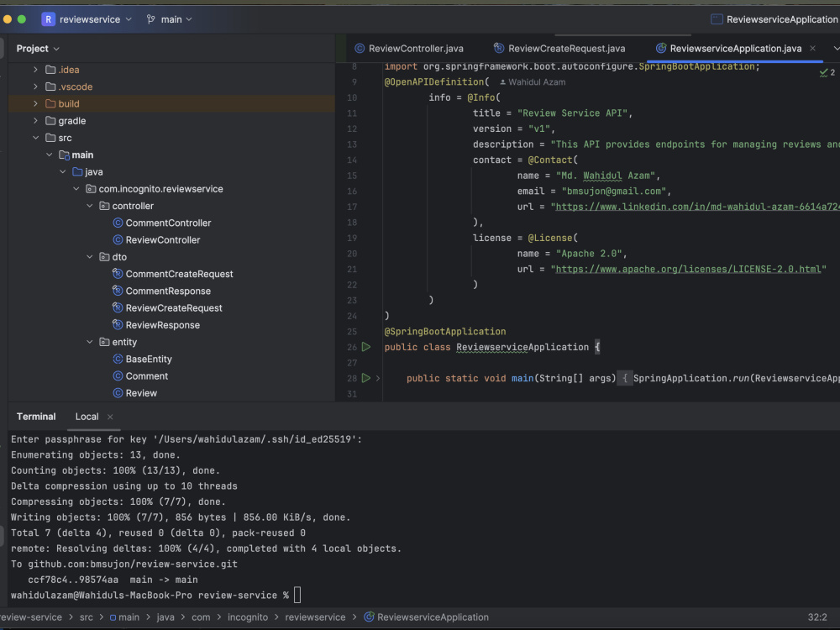Viewport: 840px width, 630px height.
Task: Collapse the src folder
Action: click(x=35, y=139)
